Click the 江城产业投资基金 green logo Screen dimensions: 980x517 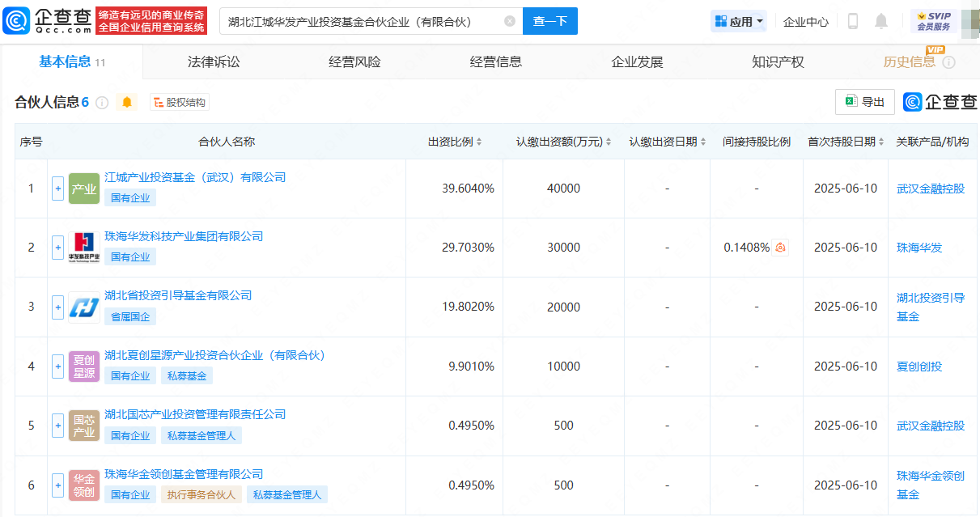pyautogui.click(x=84, y=189)
